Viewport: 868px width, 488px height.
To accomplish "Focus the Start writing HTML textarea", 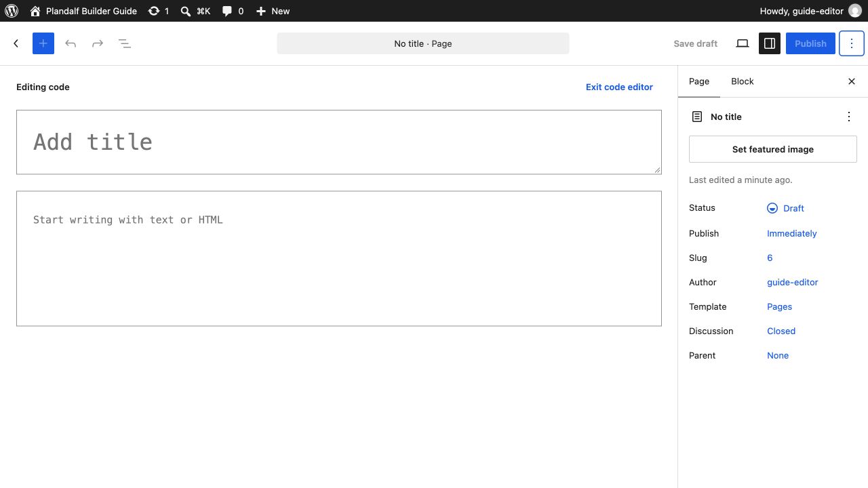I will pyautogui.click(x=339, y=258).
